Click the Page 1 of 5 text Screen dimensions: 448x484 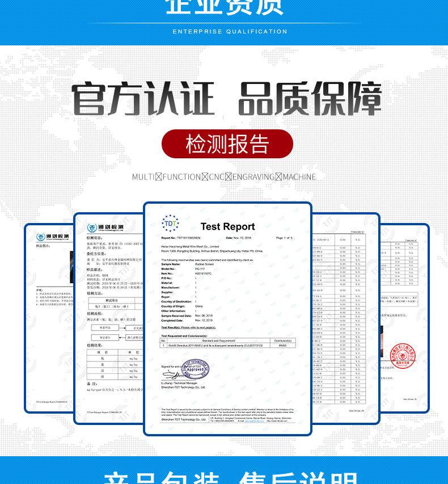tap(284, 238)
